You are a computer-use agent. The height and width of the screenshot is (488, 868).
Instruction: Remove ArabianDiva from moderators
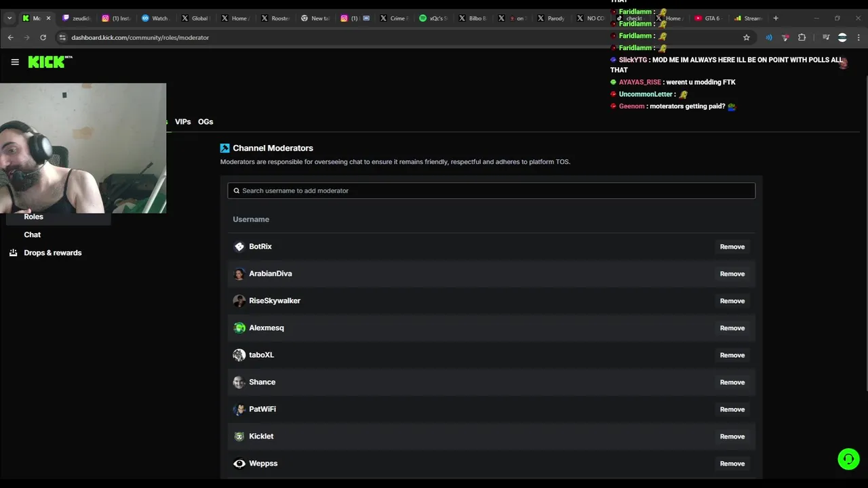pyautogui.click(x=732, y=274)
